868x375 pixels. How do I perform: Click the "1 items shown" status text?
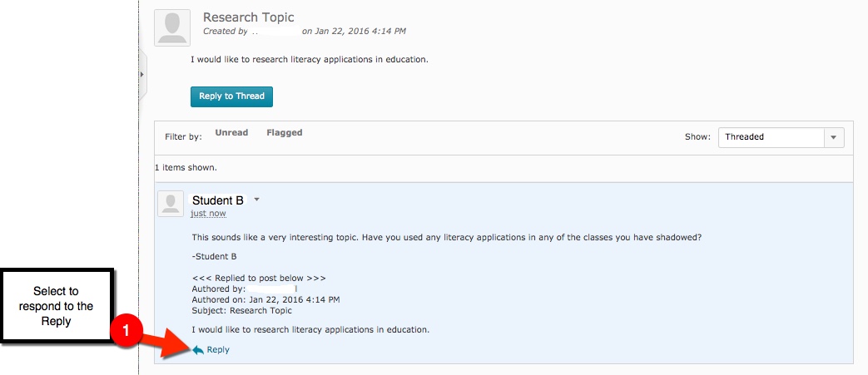click(186, 167)
